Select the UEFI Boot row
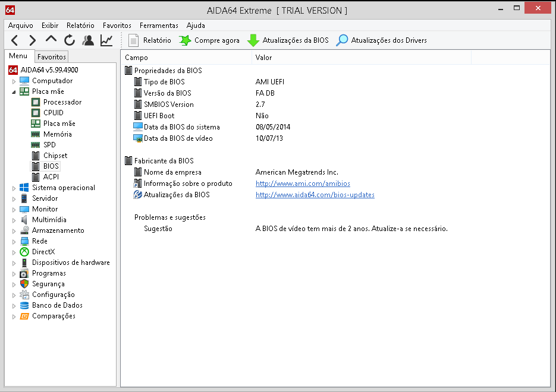 (335, 116)
